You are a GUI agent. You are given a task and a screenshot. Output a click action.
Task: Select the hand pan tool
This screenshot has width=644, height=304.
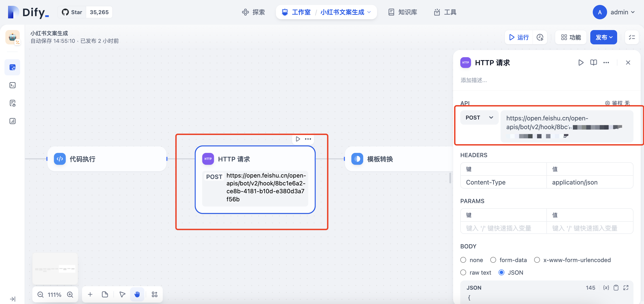point(137,295)
